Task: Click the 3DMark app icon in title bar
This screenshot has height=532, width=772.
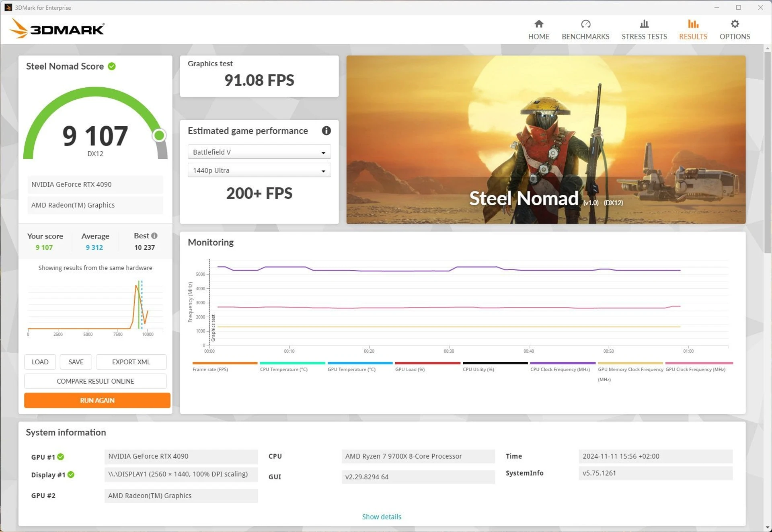Action: [8, 7]
